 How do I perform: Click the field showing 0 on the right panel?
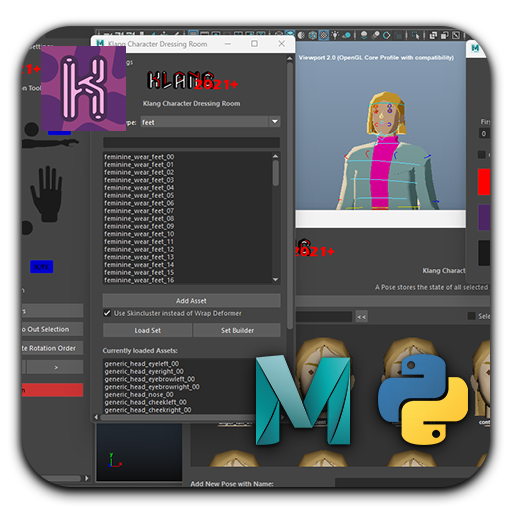click(x=484, y=134)
